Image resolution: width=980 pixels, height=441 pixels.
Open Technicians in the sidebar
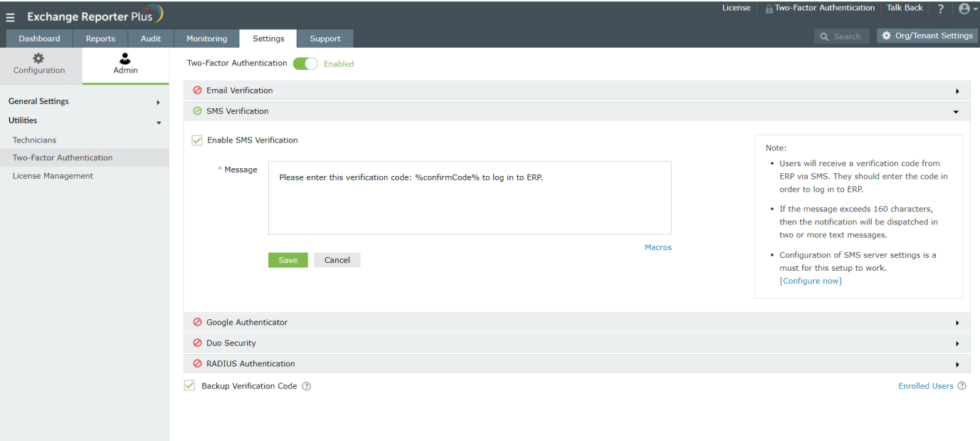tap(34, 140)
